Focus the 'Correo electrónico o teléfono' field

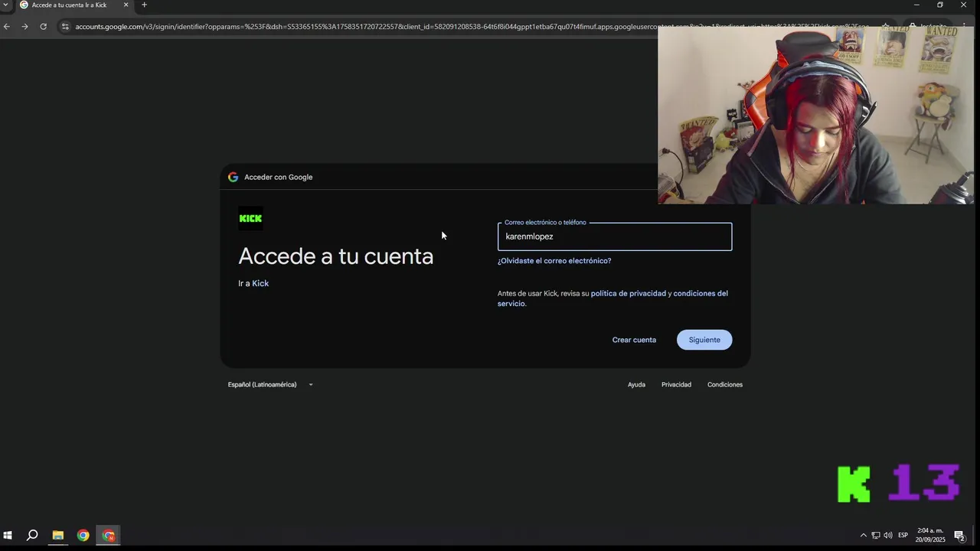[x=615, y=236]
